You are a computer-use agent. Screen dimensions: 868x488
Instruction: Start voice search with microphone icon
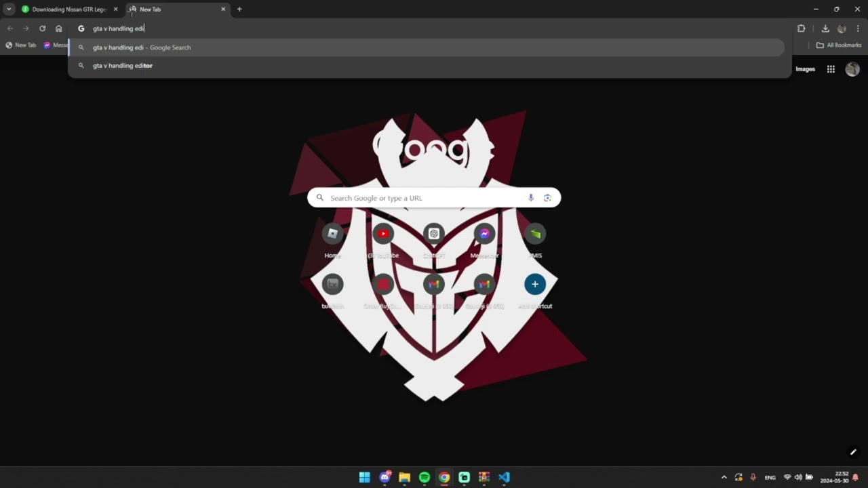531,198
